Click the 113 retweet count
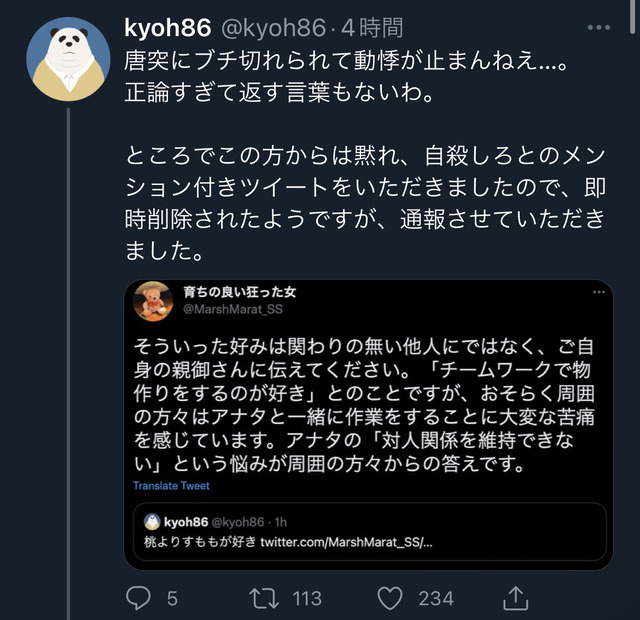Image resolution: width=640 pixels, height=620 pixels. [x=307, y=599]
